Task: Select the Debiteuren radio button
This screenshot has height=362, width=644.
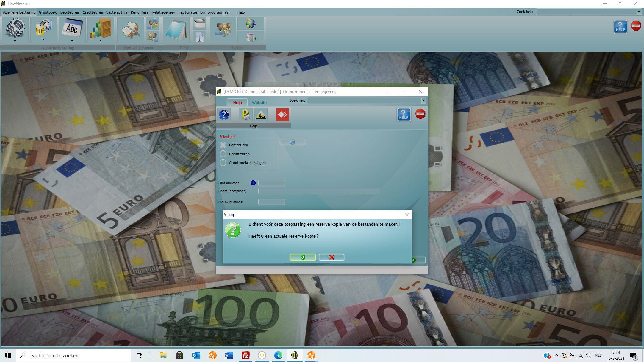Action: point(223,145)
